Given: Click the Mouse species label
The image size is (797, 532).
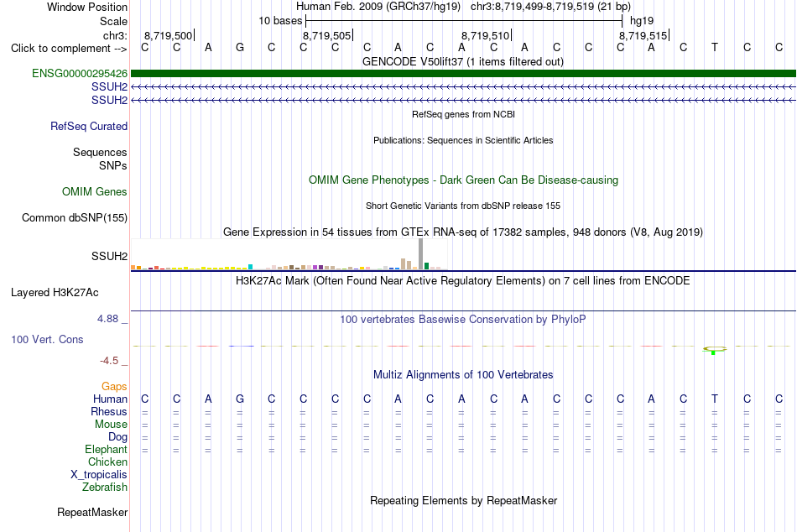Looking at the screenshot, I should (111, 425).
